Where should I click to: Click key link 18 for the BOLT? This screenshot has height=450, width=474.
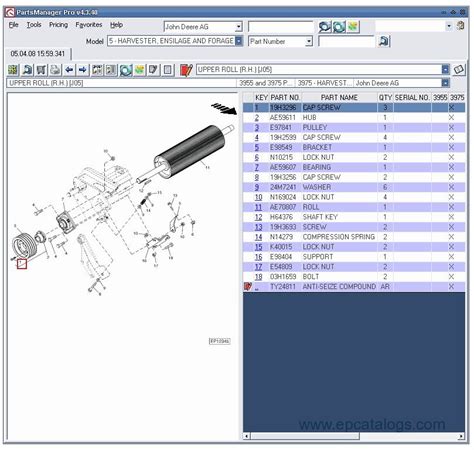pos(258,277)
